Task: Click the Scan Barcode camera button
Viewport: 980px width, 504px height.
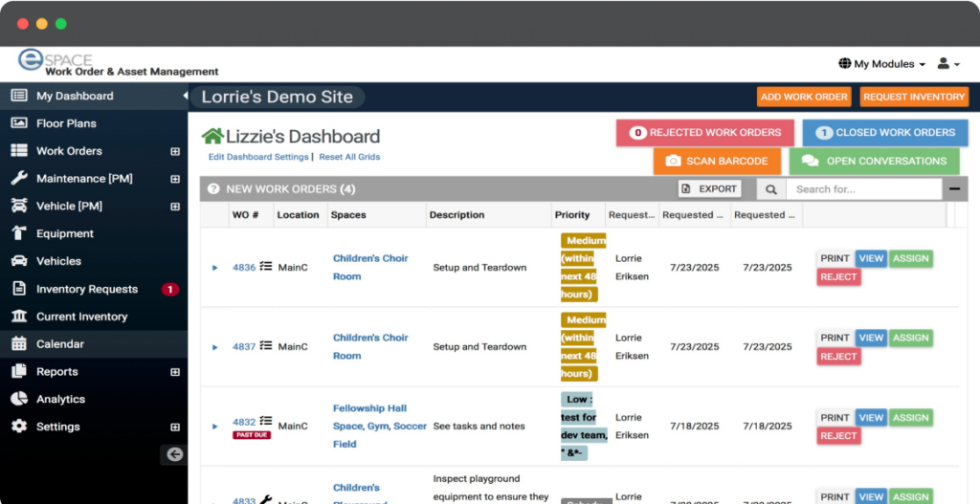Action: [717, 162]
